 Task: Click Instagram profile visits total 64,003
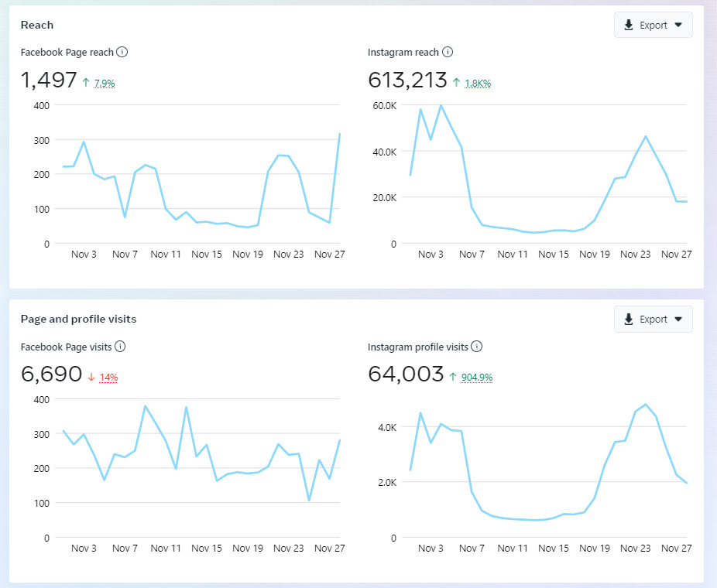pos(406,374)
